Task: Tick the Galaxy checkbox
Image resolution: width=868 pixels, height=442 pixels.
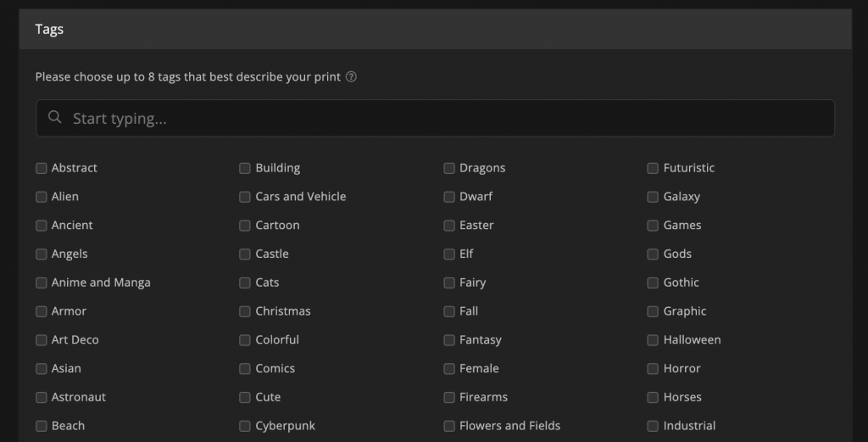Action: [x=653, y=197]
